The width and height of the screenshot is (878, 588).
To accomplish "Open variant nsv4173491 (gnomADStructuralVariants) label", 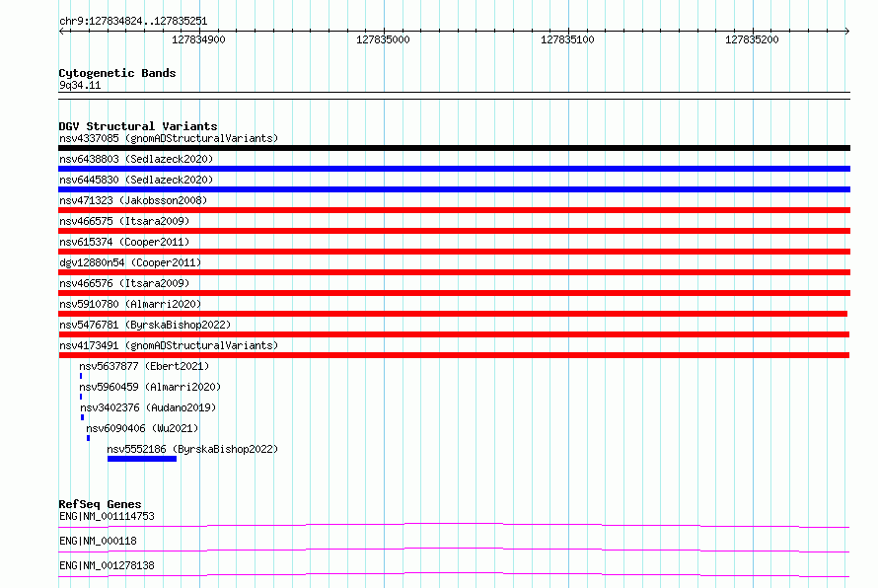I will point(169,345).
